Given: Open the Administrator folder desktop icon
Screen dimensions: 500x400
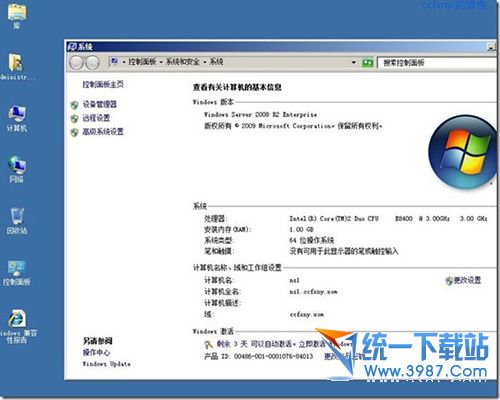Looking at the screenshot, I should [16, 67].
